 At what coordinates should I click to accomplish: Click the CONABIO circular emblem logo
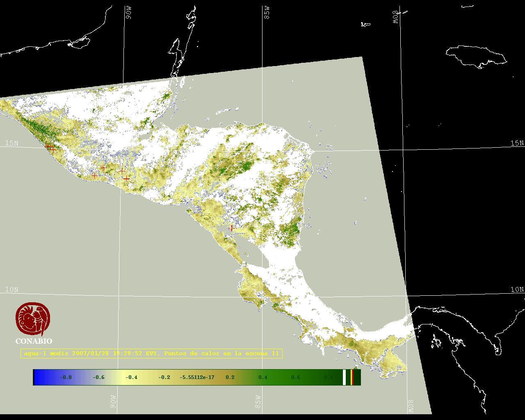(x=33, y=319)
